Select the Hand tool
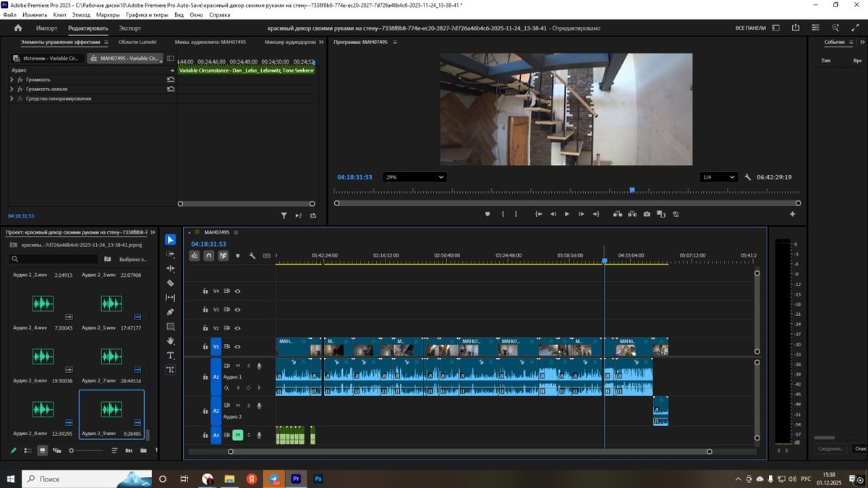This screenshot has height=488, width=868. (x=170, y=341)
